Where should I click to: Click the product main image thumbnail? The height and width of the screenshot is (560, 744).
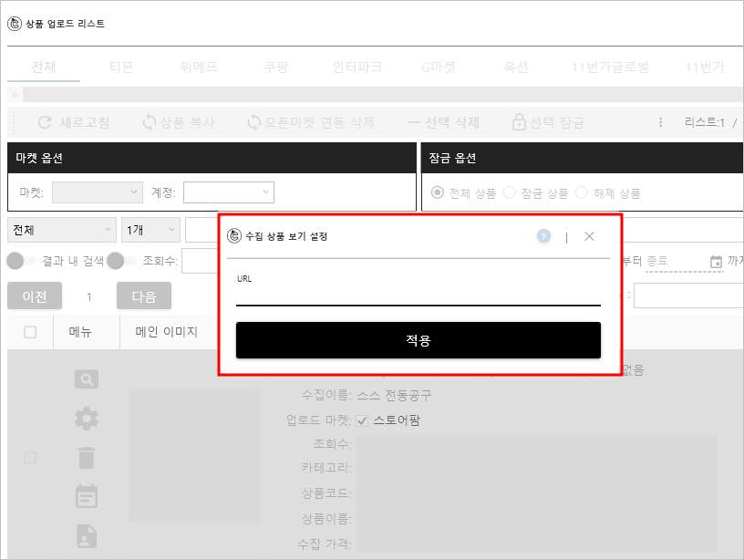pos(194,454)
